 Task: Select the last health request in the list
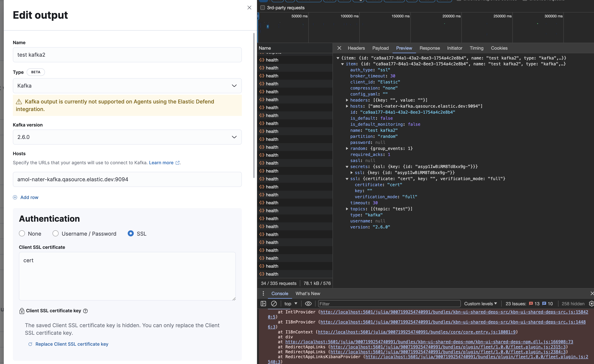click(x=295, y=274)
